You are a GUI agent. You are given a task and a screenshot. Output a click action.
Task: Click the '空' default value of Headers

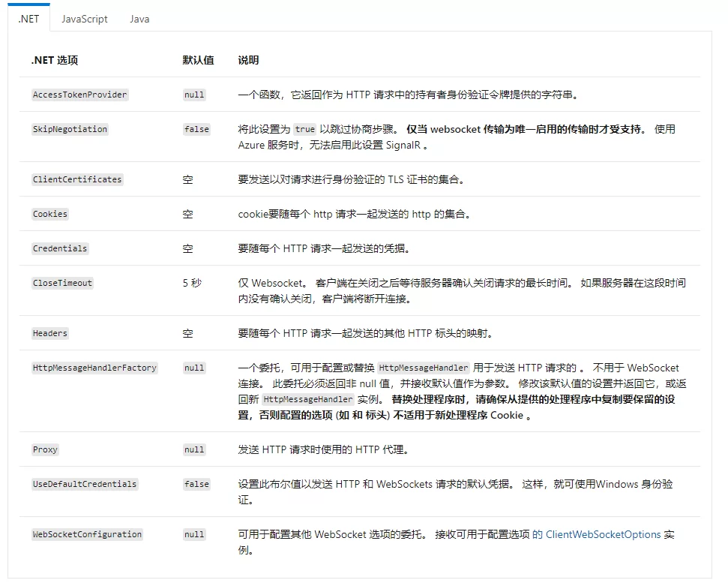pos(187,333)
